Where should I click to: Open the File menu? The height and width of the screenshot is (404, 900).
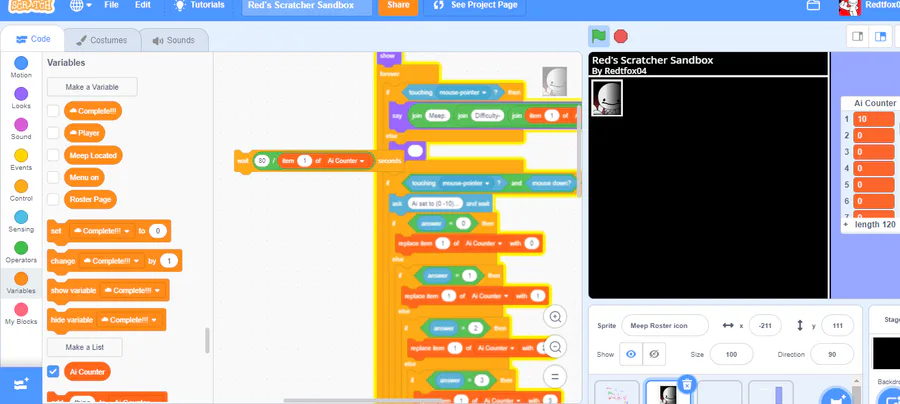[x=111, y=5]
